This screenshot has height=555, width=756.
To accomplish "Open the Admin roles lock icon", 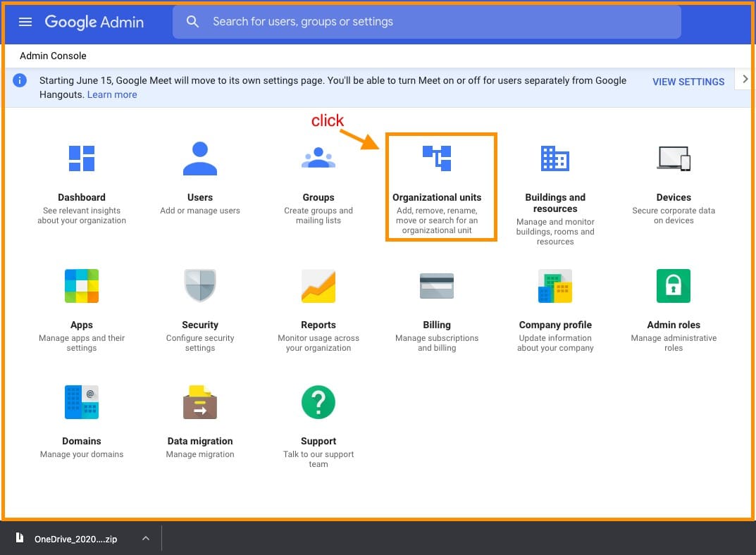I will coord(674,286).
